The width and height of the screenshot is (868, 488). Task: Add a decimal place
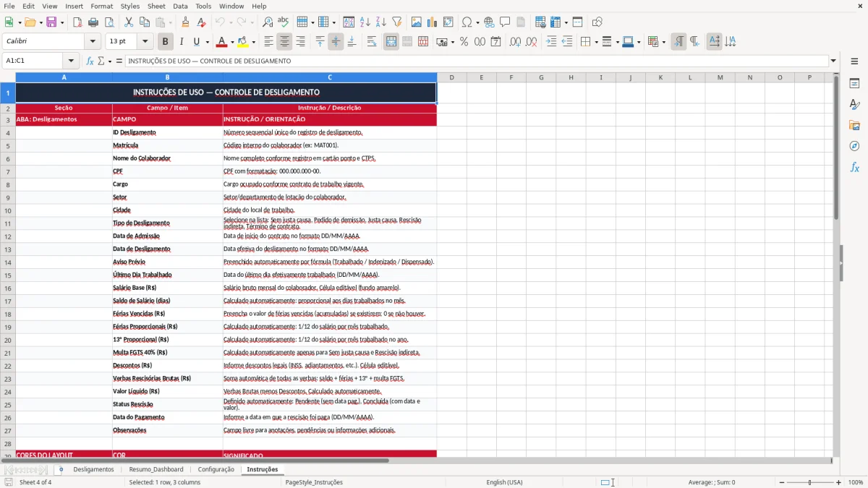click(x=515, y=42)
